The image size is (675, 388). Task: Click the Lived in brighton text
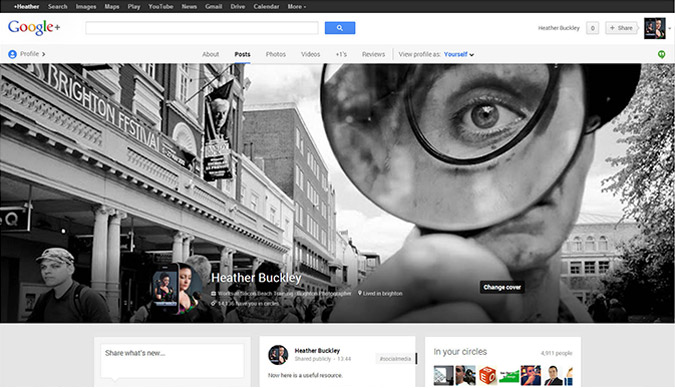(382, 294)
